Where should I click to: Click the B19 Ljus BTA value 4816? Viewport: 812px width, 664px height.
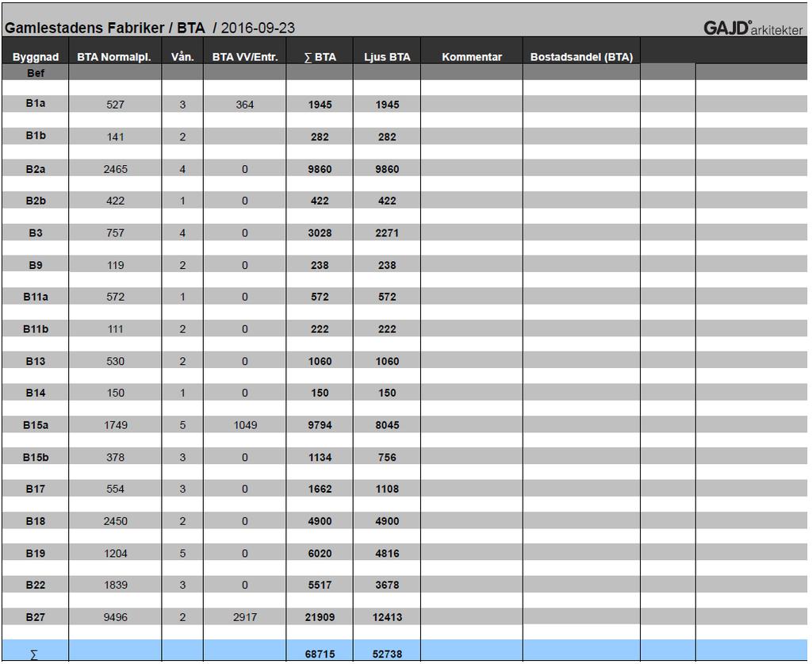tap(387, 553)
